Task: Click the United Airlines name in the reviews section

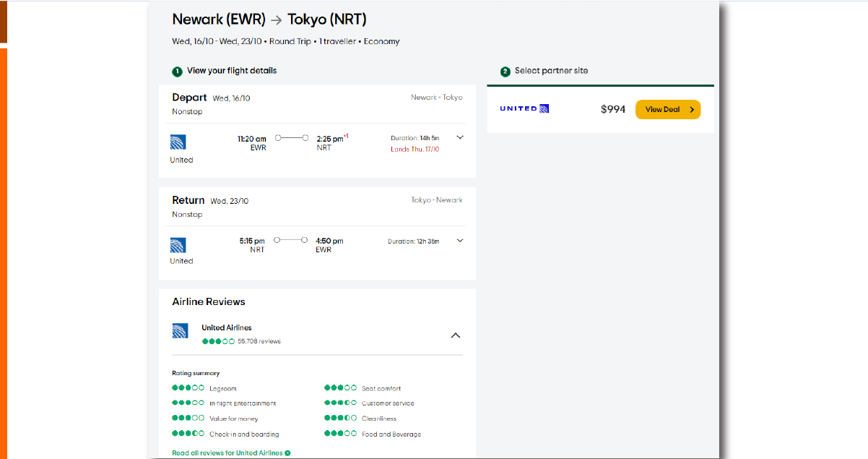Action: pos(227,327)
